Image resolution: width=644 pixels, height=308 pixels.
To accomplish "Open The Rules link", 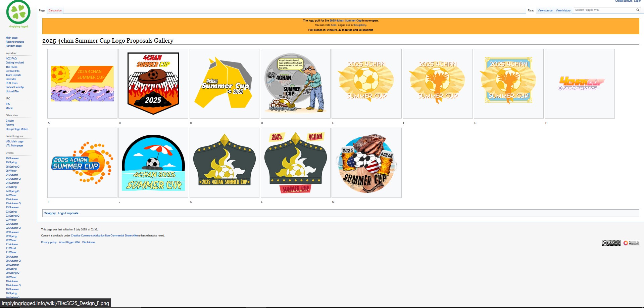I will [11, 67].
